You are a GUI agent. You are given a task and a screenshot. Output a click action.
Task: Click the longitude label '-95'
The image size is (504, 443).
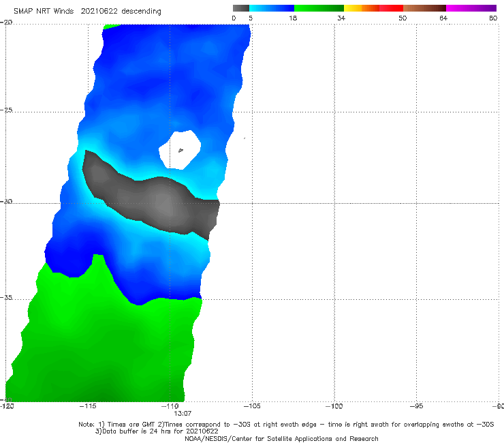pos(417,406)
